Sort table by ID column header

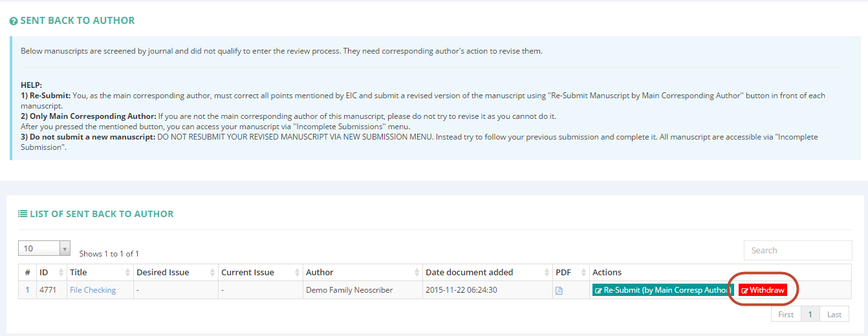coord(52,272)
